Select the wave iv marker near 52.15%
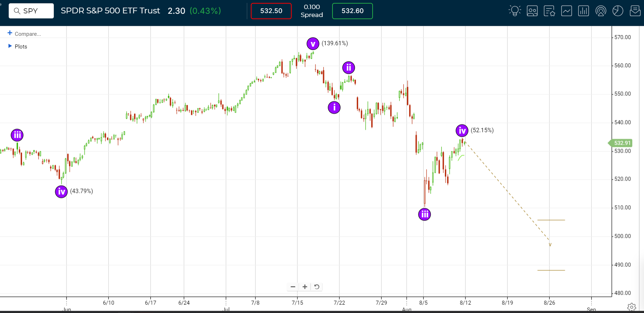The width and height of the screenshot is (644, 313). [462, 131]
